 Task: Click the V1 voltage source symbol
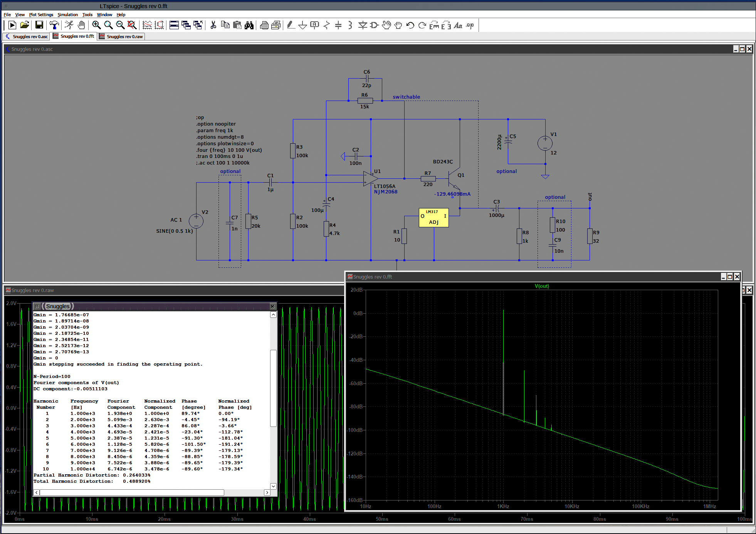coord(545,143)
